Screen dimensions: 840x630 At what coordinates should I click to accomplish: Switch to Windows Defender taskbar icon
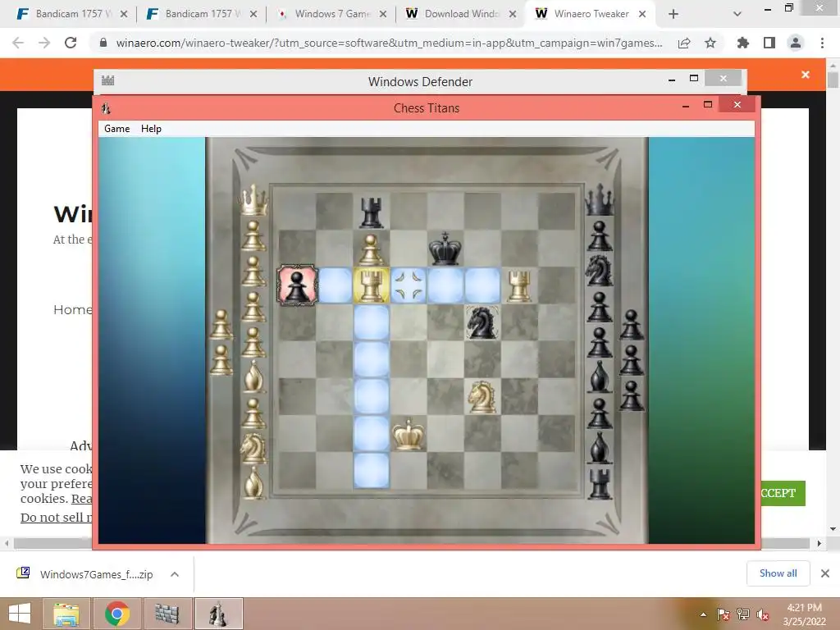point(167,614)
